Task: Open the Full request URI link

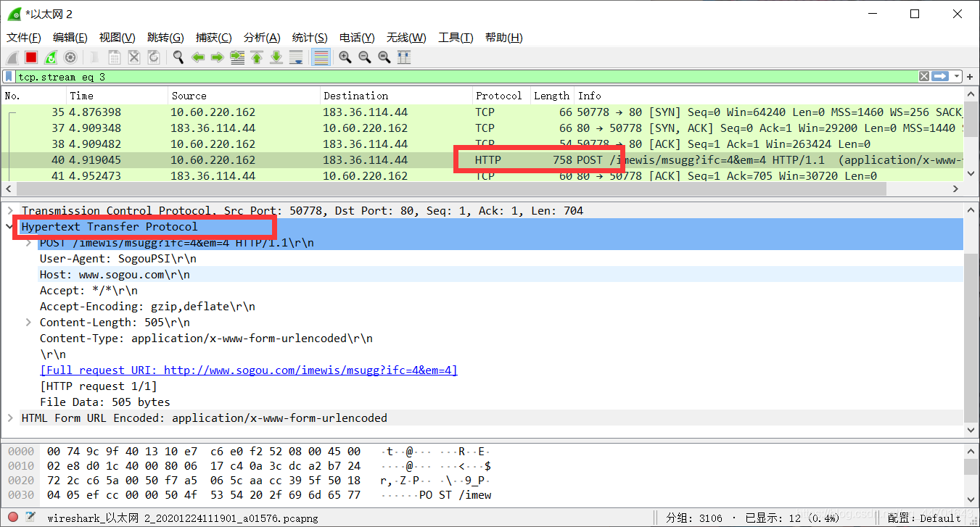Action: click(x=249, y=370)
